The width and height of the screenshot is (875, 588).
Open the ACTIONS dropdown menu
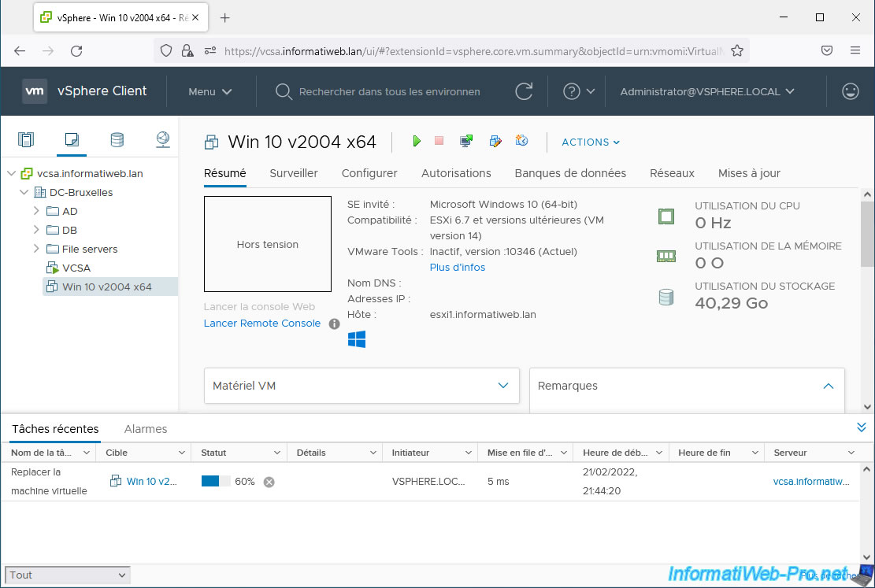tap(591, 142)
